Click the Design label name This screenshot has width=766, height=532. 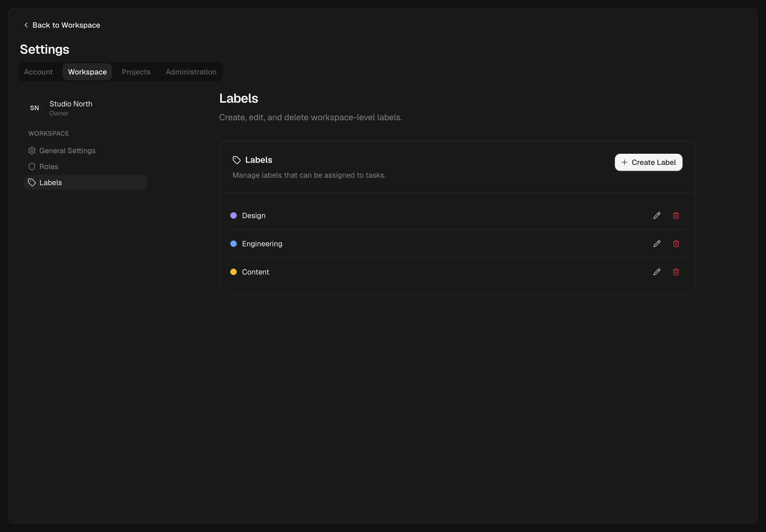(x=254, y=216)
